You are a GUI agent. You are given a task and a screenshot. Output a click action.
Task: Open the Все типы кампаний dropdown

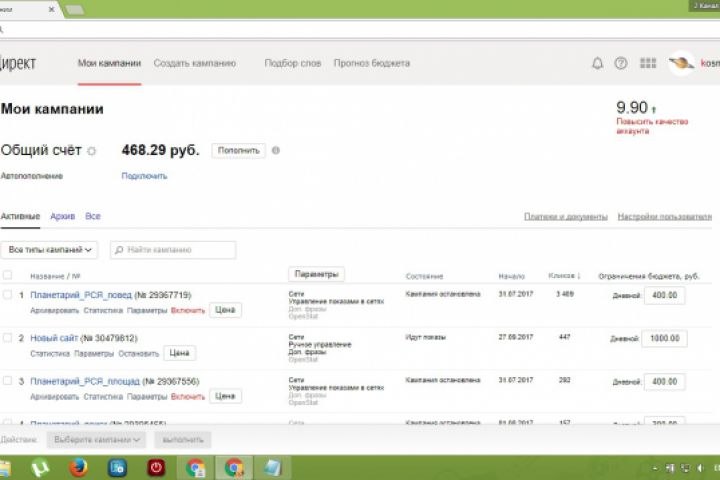[49, 250]
